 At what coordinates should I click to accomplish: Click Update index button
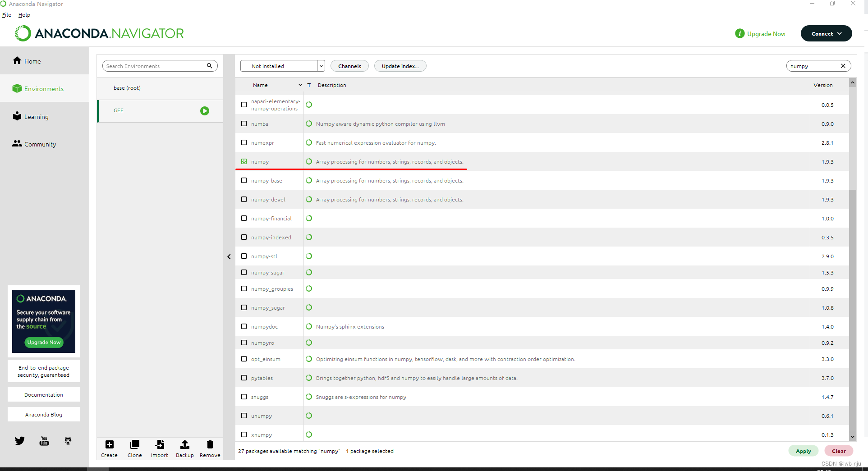pyautogui.click(x=400, y=66)
